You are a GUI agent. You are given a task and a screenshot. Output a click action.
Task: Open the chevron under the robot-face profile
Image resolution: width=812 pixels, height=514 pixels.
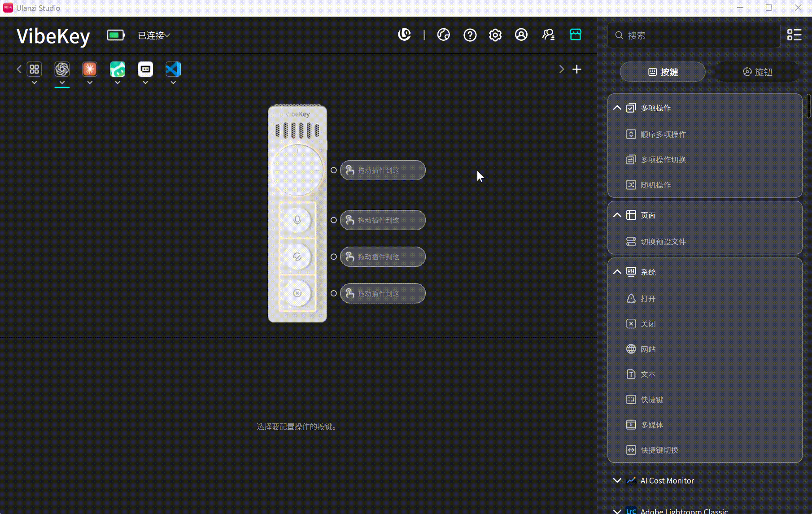pos(145,83)
